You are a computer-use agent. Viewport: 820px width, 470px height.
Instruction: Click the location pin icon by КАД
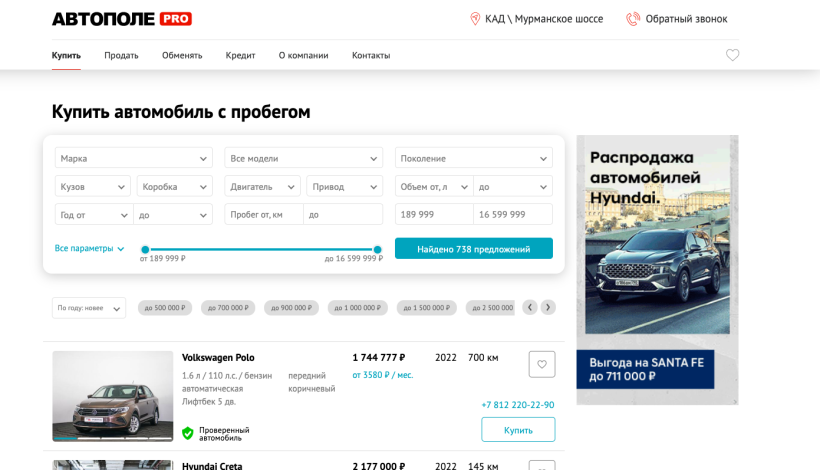coord(475,19)
